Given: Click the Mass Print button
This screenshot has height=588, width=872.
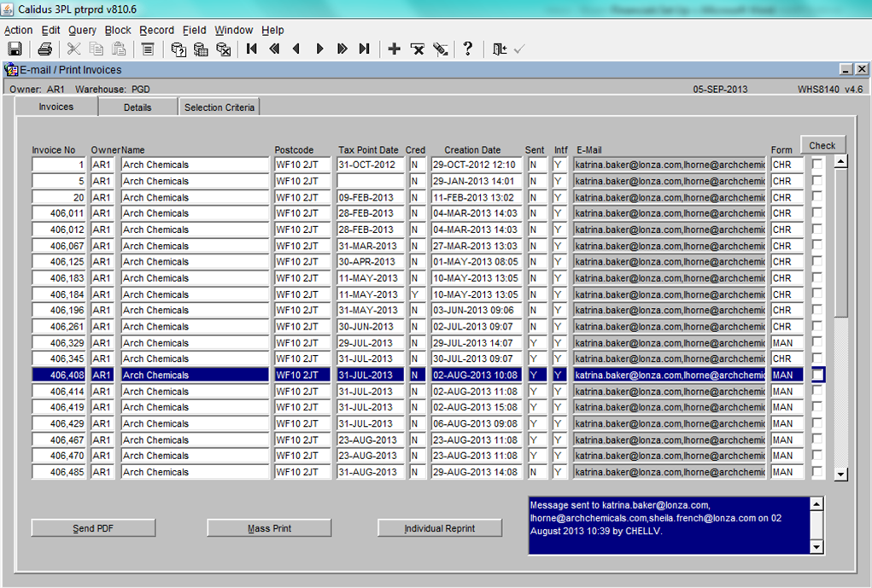Looking at the screenshot, I should point(269,528).
